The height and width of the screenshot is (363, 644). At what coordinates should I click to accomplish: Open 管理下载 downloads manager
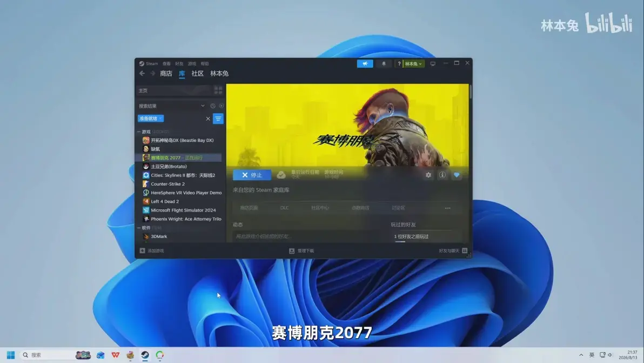[301, 251]
